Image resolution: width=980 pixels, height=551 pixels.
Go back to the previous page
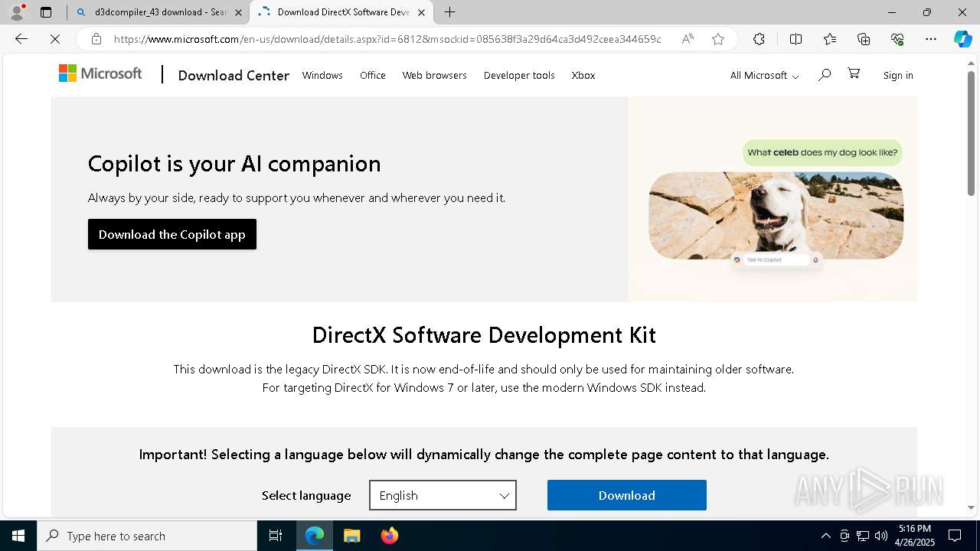[x=21, y=39]
